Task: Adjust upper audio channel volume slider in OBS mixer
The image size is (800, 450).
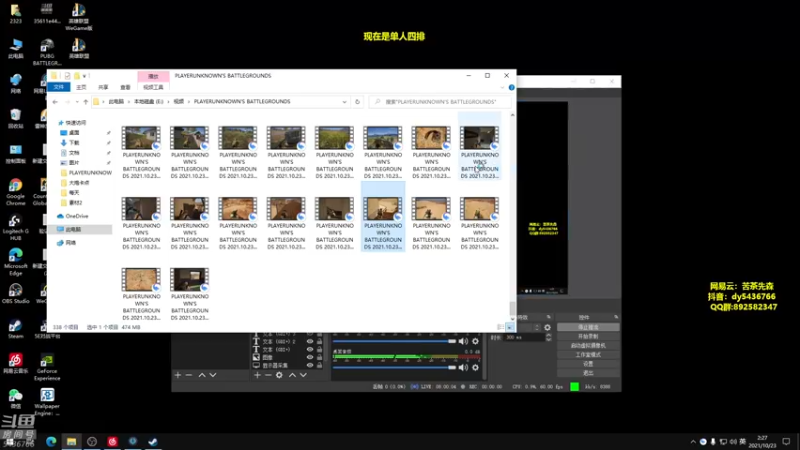Action: (x=394, y=341)
